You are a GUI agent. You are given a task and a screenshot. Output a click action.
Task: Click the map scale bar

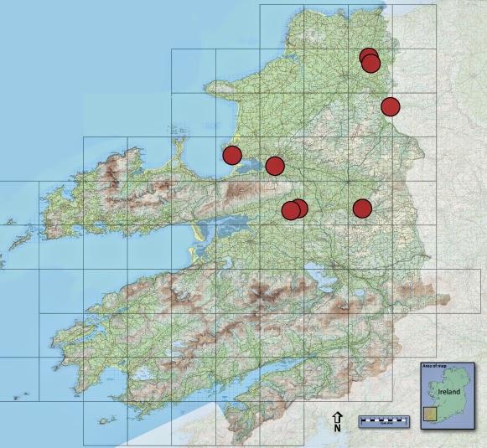pos(384,422)
